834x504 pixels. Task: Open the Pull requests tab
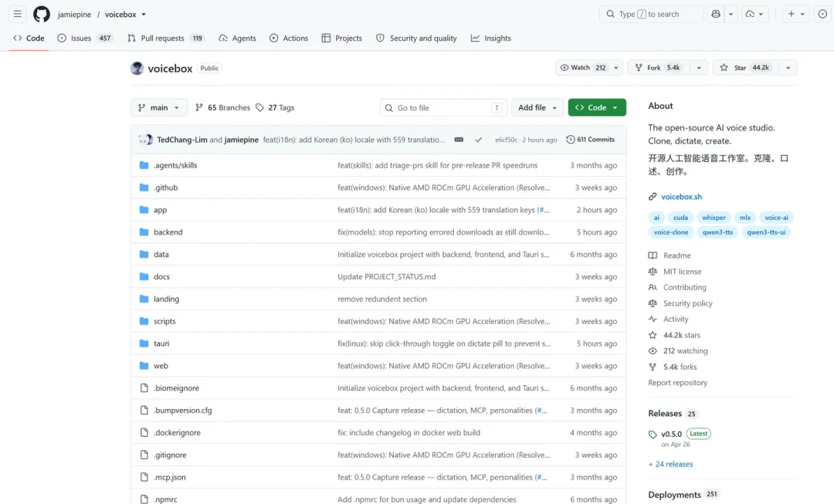click(165, 39)
